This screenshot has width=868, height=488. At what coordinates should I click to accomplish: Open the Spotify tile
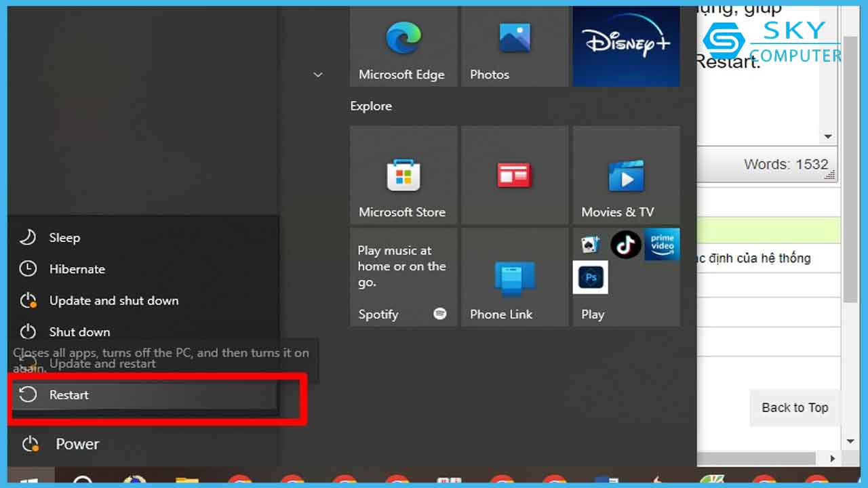(403, 277)
